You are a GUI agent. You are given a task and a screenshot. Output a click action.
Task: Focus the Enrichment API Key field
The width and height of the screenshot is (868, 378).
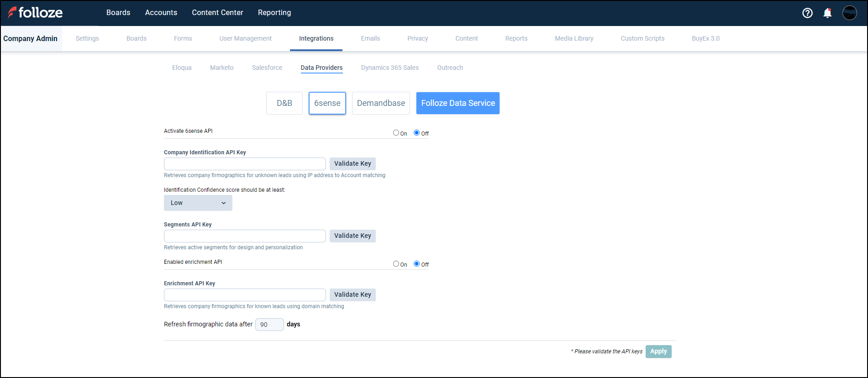(245, 295)
